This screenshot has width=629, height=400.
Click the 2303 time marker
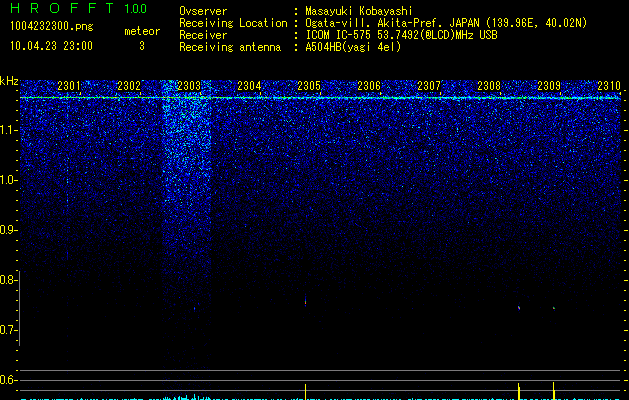point(189,86)
